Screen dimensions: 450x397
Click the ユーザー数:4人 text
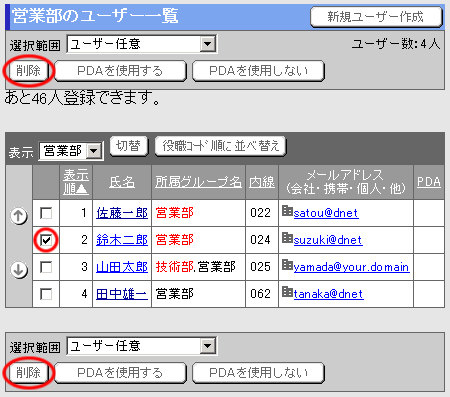click(396, 44)
